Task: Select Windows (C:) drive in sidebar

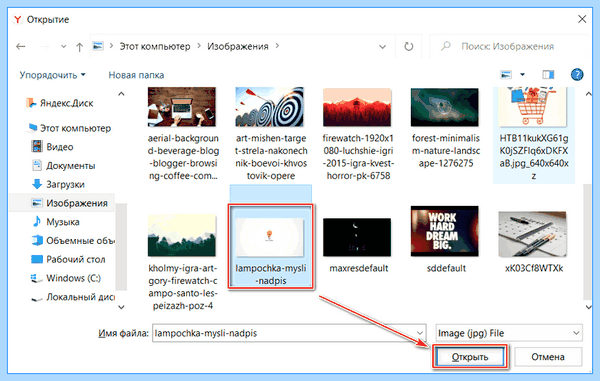Action: point(66,278)
